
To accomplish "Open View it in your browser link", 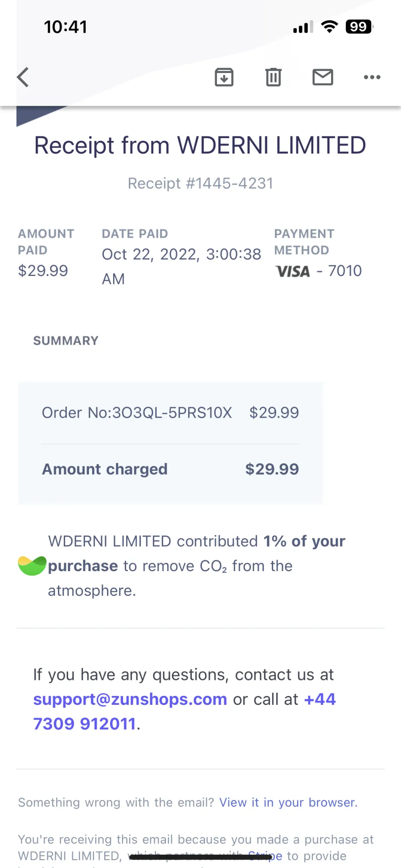I will point(288,802).
